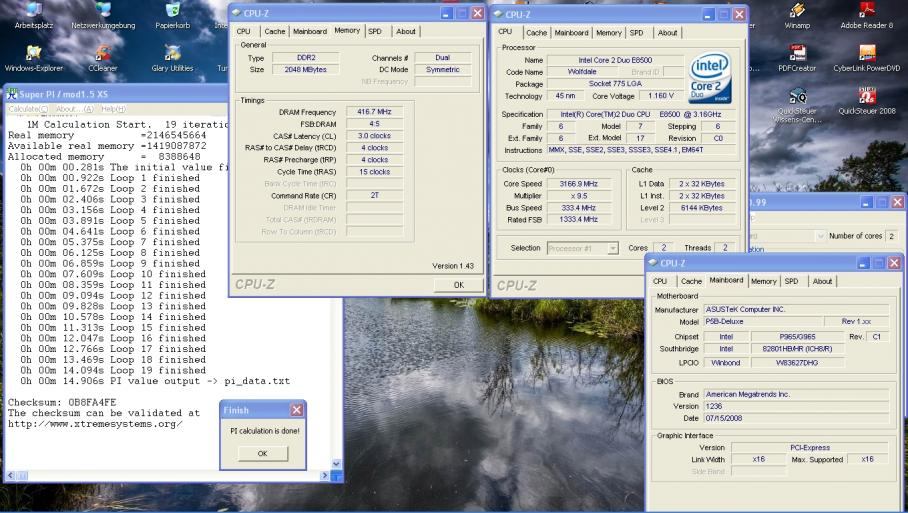Screen dimensions: 908x513
Task: Select SPD tab in Memory CPU-Z window
Action: tap(375, 31)
